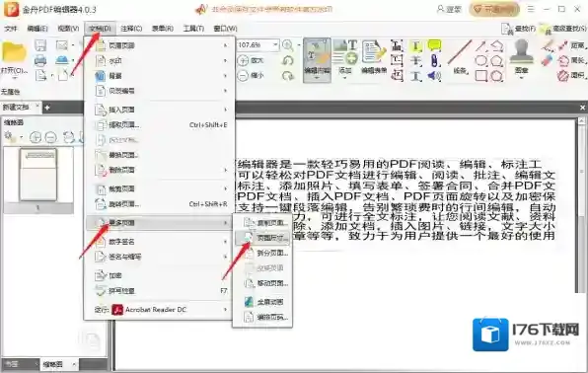The width and height of the screenshot is (588, 373).
Task: Select the 距离 distance measuring tool
Action: tap(571, 45)
